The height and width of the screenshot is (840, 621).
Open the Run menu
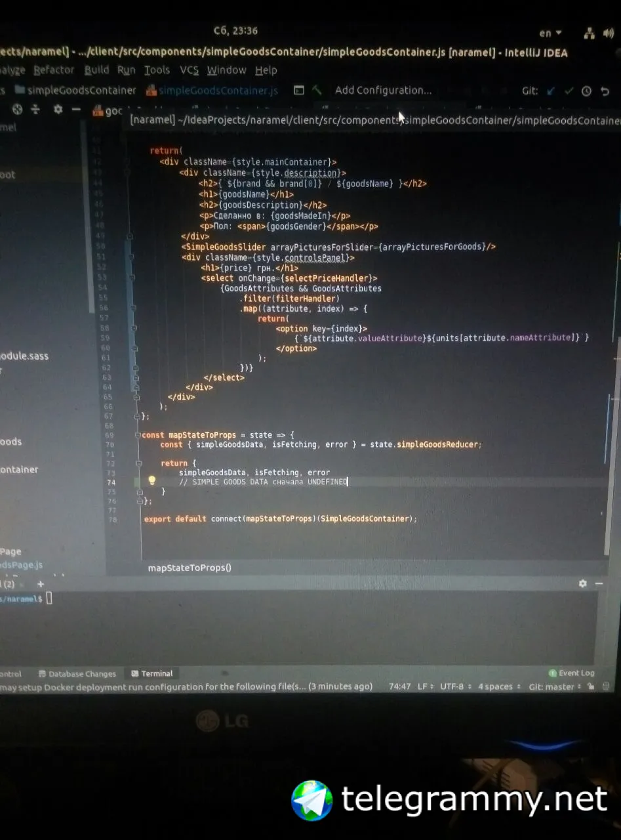(127, 70)
